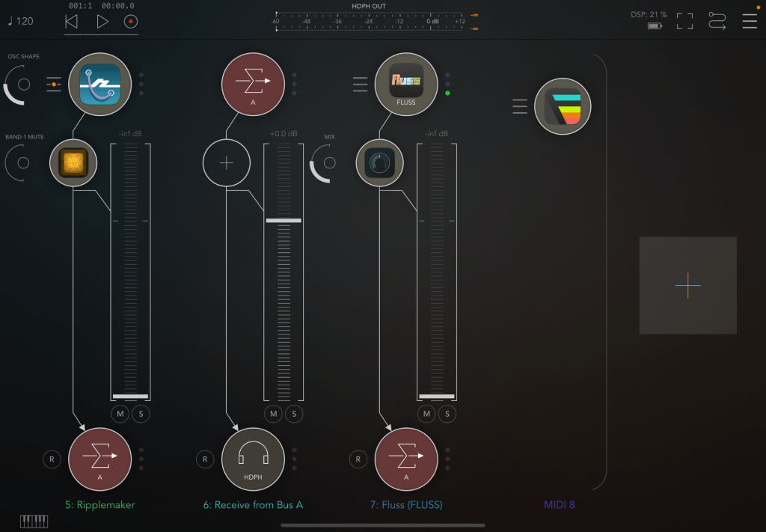
Task: Click the Bus A channel volume fader
Action: pos(284,221)
